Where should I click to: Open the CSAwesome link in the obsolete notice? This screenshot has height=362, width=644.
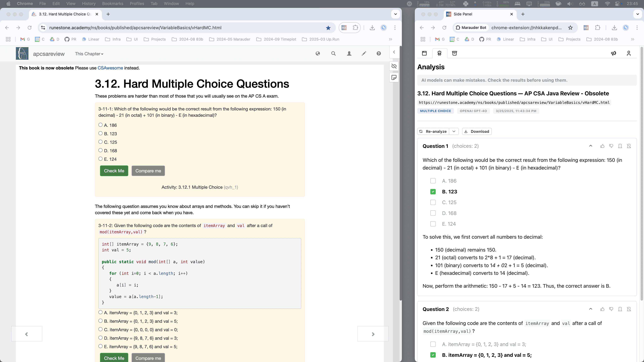point(110,68)
